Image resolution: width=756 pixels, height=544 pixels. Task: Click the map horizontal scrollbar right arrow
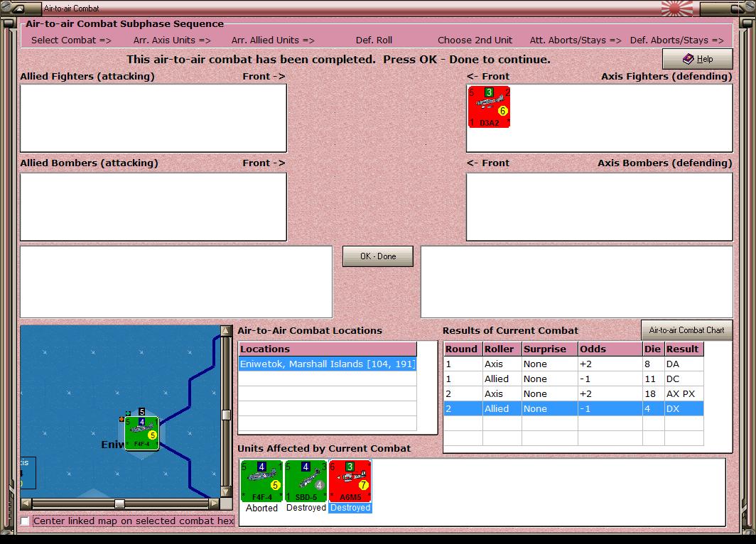coord(214,504)
